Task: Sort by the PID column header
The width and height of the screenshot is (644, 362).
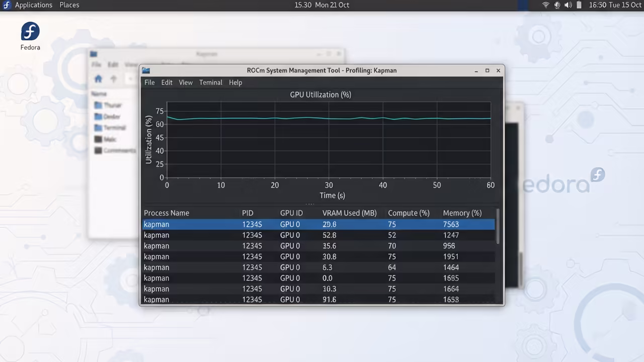Action: pyautogui.click(x=248, y=213)
